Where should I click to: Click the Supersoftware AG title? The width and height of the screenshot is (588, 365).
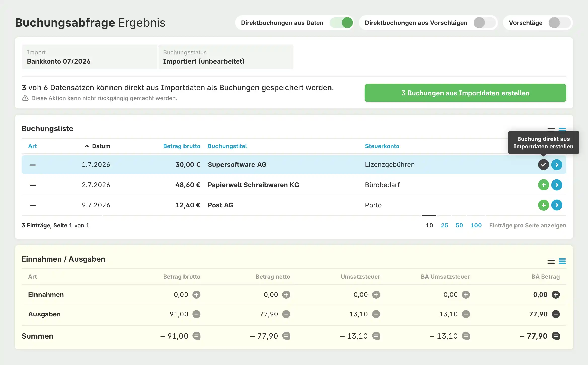(x=237, y=165)
